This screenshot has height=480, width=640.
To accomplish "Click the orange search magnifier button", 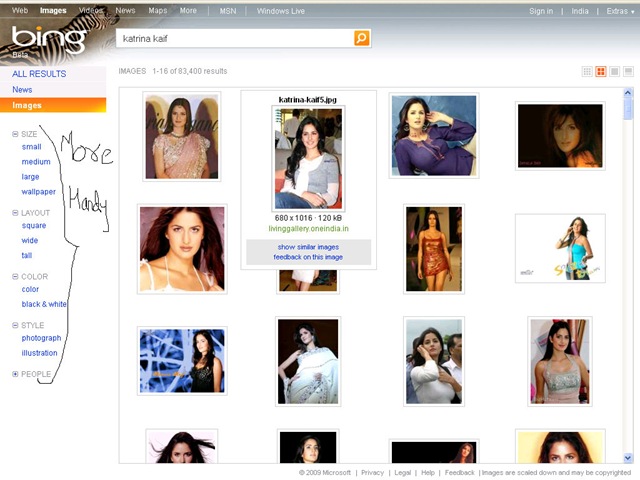I will (x=362, y=38).
